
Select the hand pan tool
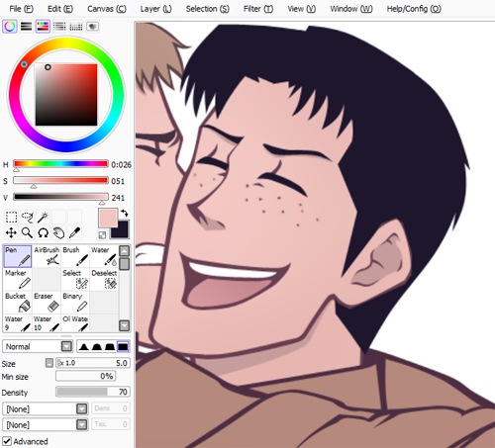(x=58, y=232)
